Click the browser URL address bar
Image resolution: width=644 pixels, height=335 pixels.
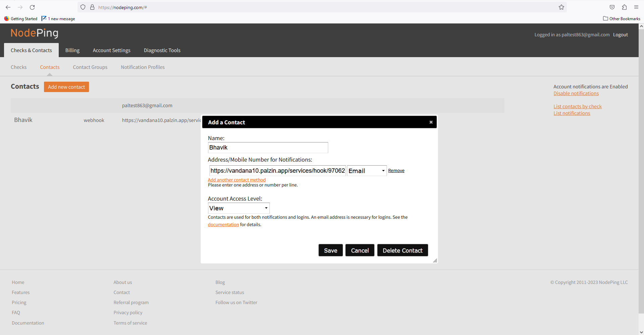click(x=322, y=7)
